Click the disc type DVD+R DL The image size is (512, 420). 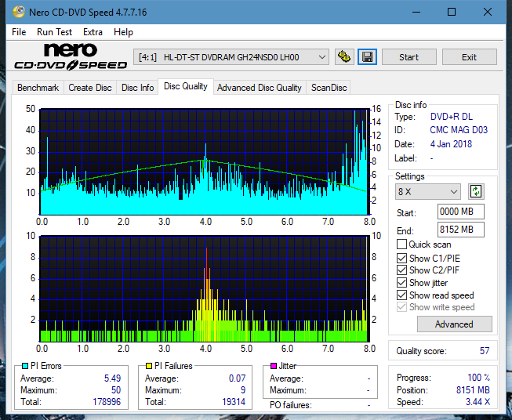click(452, 117)
